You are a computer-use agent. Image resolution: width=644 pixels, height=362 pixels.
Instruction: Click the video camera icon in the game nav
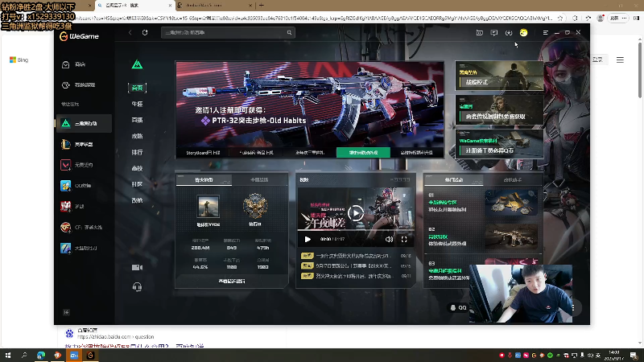(137, 267)
